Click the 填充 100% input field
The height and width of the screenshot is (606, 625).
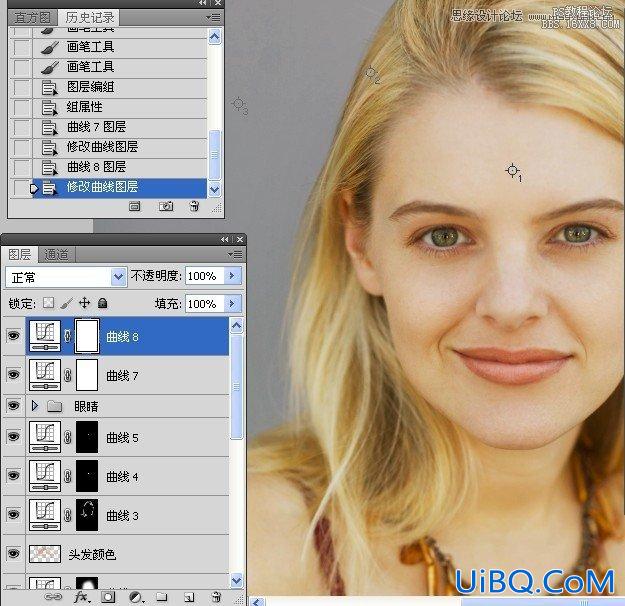[204, 304]
